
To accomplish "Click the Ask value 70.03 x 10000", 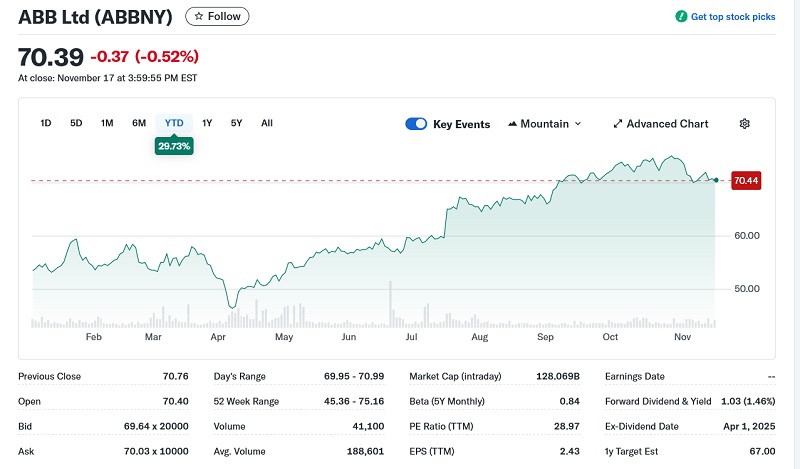I will click(156, 452).
